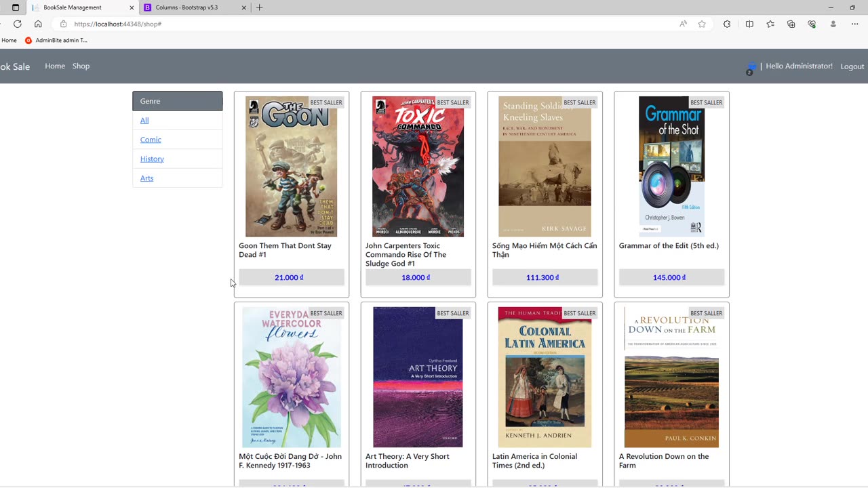Open The Goon book cover
Viewport: 868px width, 488px height.
click(291, 167)
